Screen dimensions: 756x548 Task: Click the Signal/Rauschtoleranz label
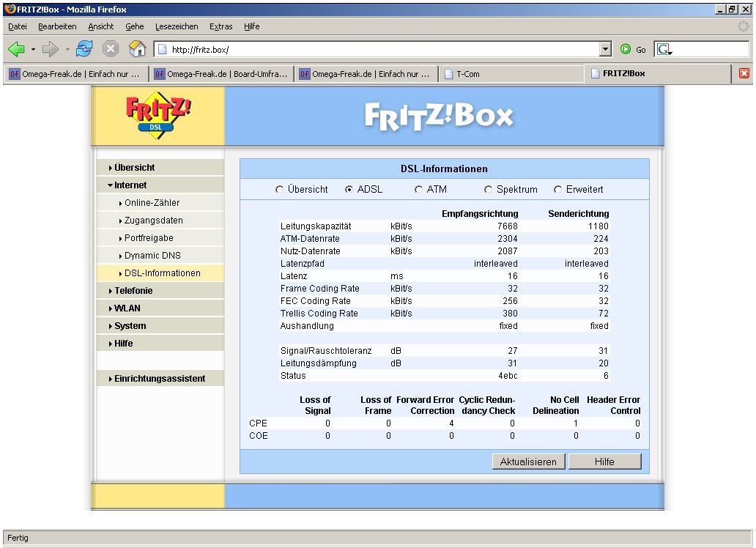tap(326, 351)
